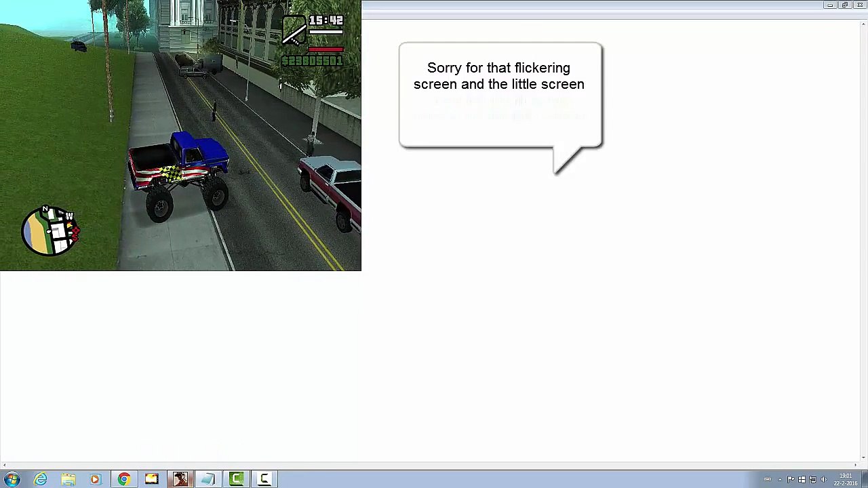The height and width of the screenshot is (488, 868).
Task: Open Action Center flag tray icon
Action: (791, 479)
